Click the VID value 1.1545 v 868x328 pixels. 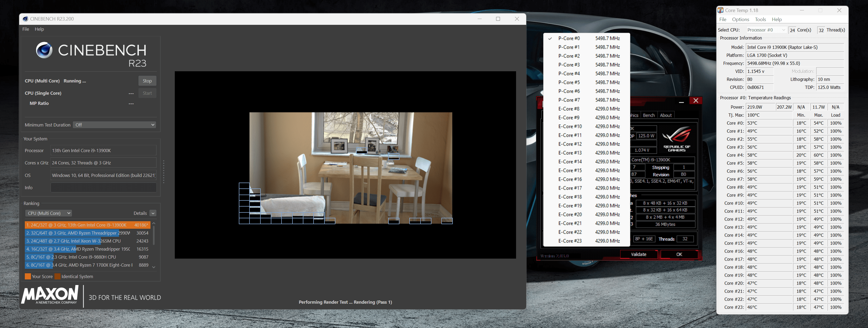click(759, 72)
